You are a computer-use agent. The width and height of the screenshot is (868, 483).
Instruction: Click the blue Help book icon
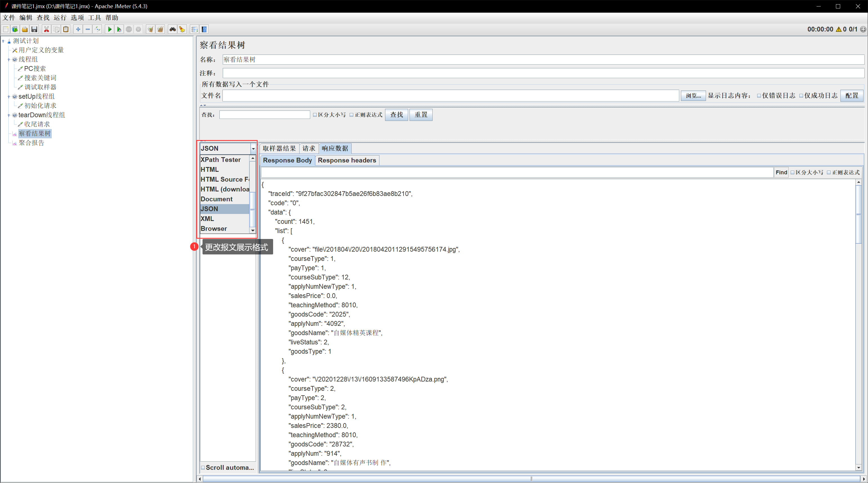tap(204, 29)
